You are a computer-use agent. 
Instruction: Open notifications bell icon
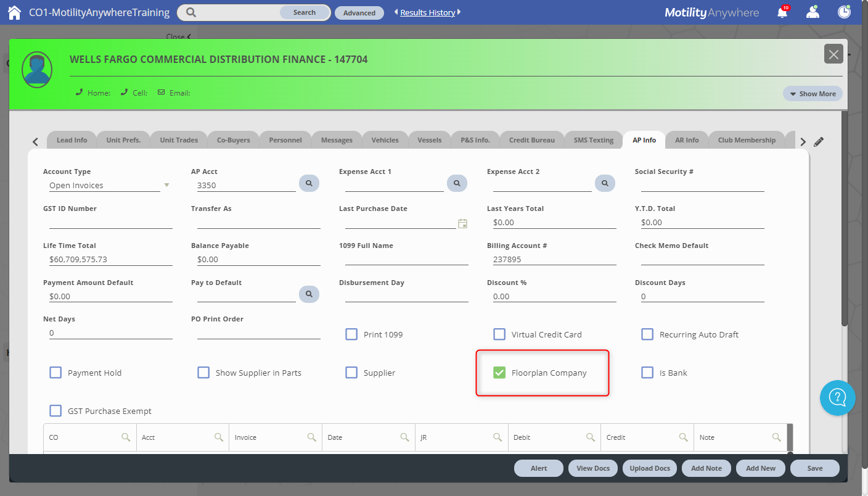782,12
